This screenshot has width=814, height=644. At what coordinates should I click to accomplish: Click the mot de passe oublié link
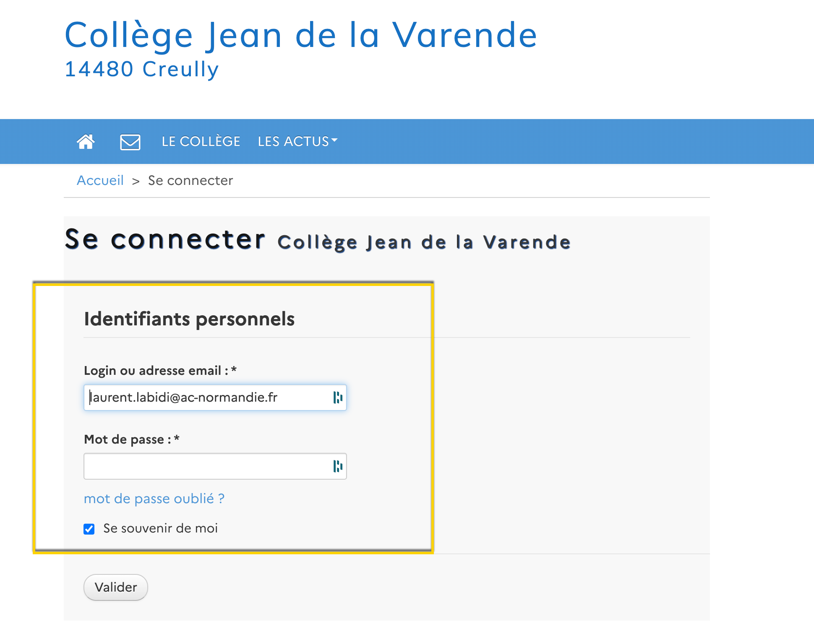click(154, 499)
